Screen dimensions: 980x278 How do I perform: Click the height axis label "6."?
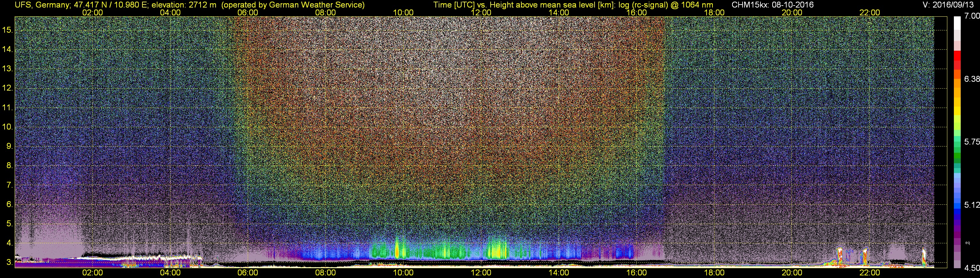pyautogui.click(x=9, y=204)
